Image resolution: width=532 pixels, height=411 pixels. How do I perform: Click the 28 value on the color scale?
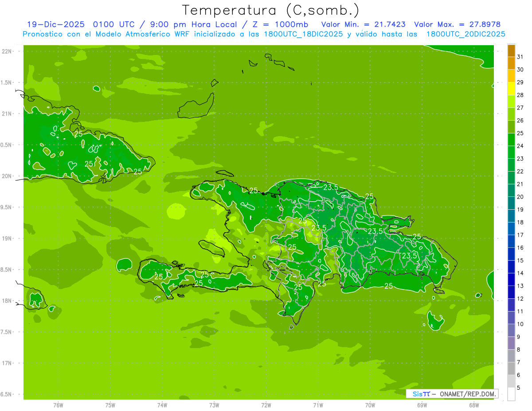tap(520, 95)
